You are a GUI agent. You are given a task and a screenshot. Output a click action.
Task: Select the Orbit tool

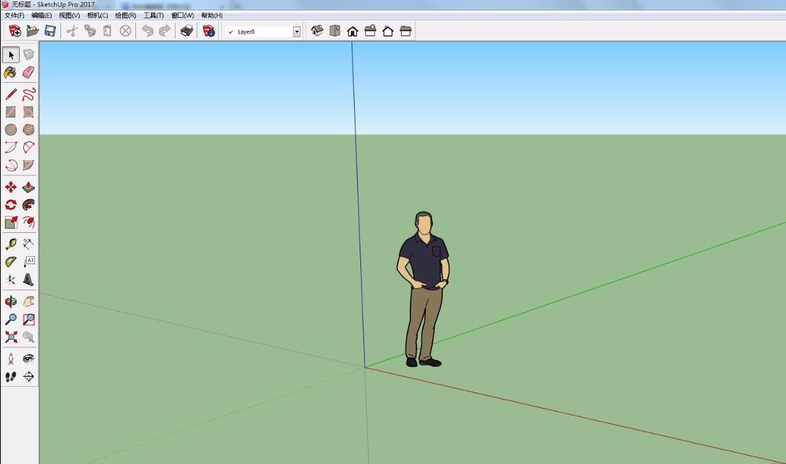11,302
